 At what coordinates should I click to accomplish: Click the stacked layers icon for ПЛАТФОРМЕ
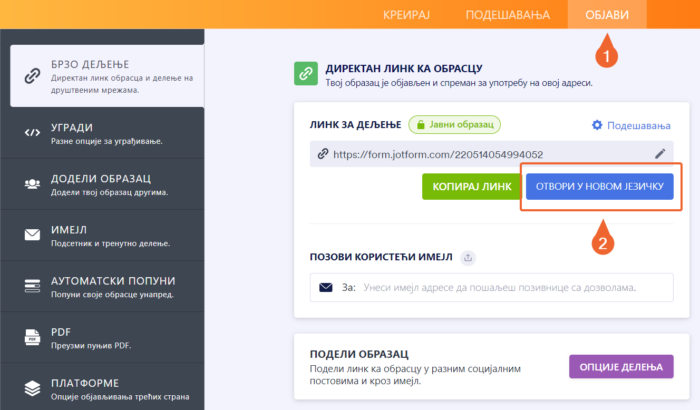(32, 388)
